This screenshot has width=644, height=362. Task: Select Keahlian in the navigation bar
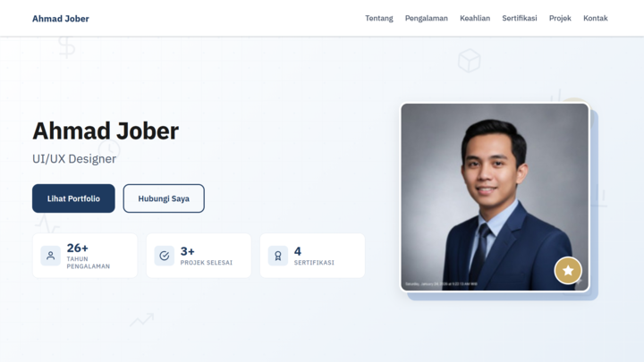[x=475, y=18]
